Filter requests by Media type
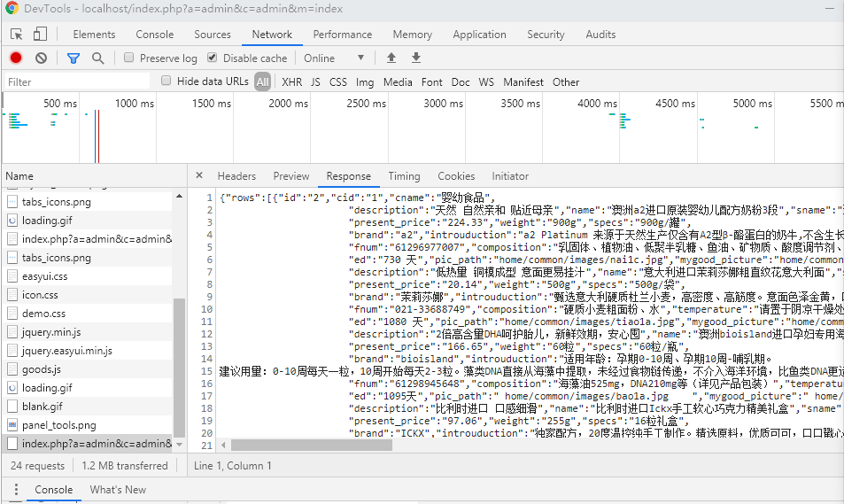844x504 pixels. (398, 81)
